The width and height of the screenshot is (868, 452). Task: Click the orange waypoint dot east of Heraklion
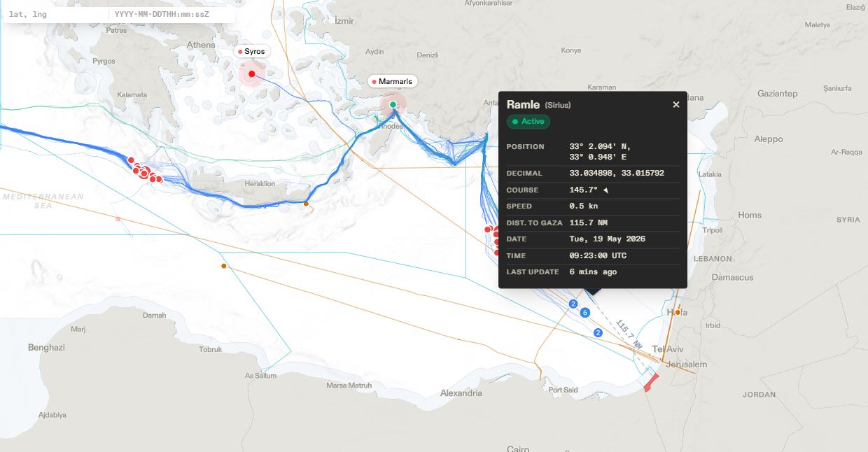point(306,204)
